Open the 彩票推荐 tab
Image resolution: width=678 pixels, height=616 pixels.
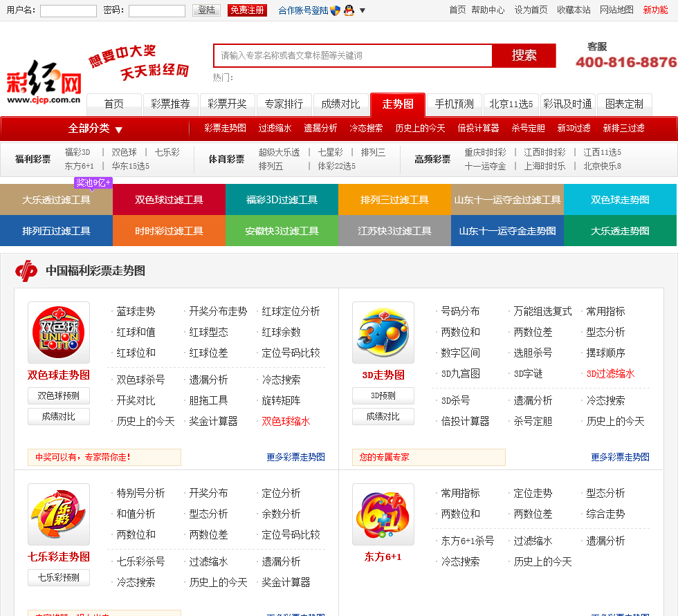pyautogui.click(x=170, y=104)
